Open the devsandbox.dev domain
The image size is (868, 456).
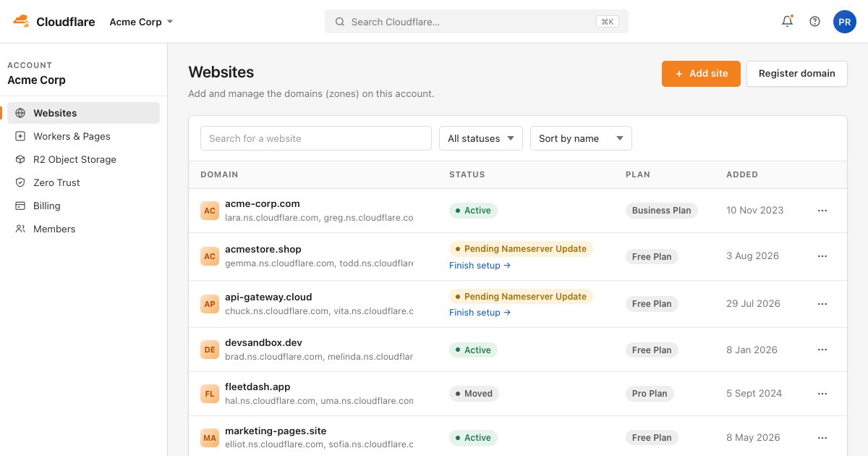tap(263, 343)
